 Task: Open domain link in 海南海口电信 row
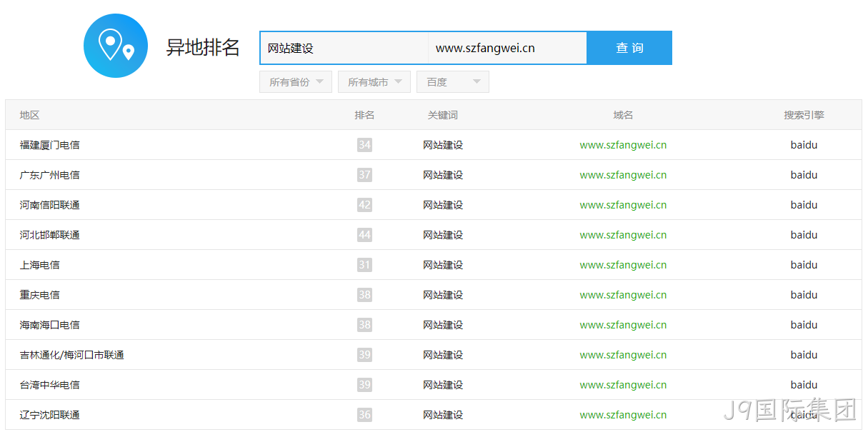623,325
